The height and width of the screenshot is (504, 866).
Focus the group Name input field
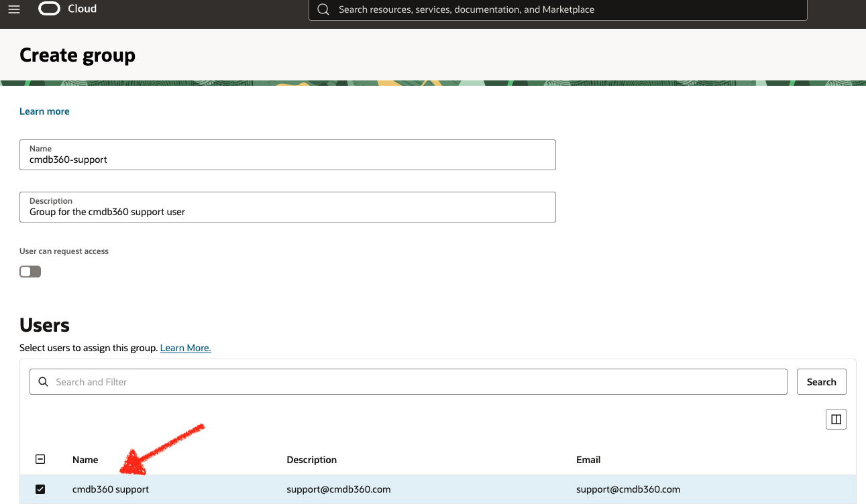pos(288,155)
